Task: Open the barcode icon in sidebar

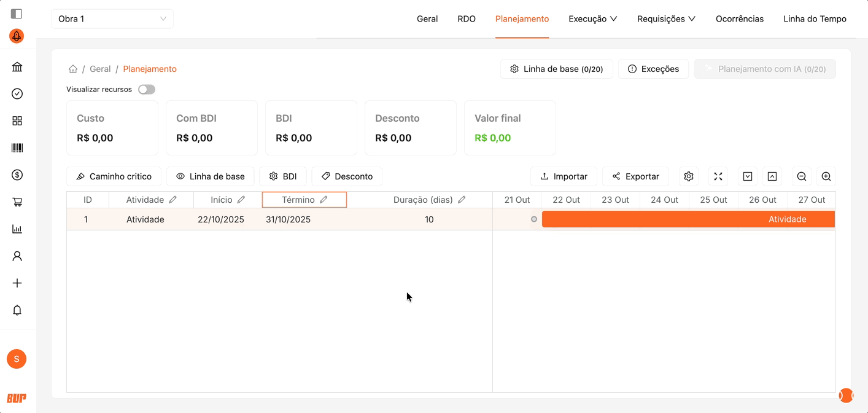Action: (x=17, y=148)
